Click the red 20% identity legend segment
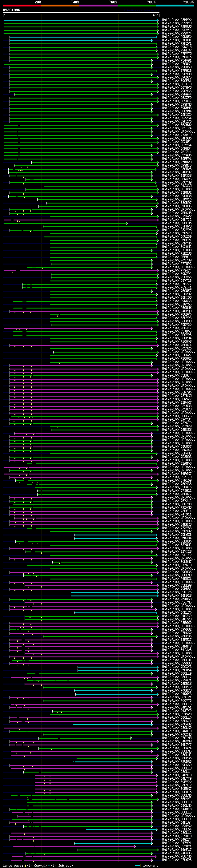The width and height of the screenshot is (197, 868). [22, 6]
